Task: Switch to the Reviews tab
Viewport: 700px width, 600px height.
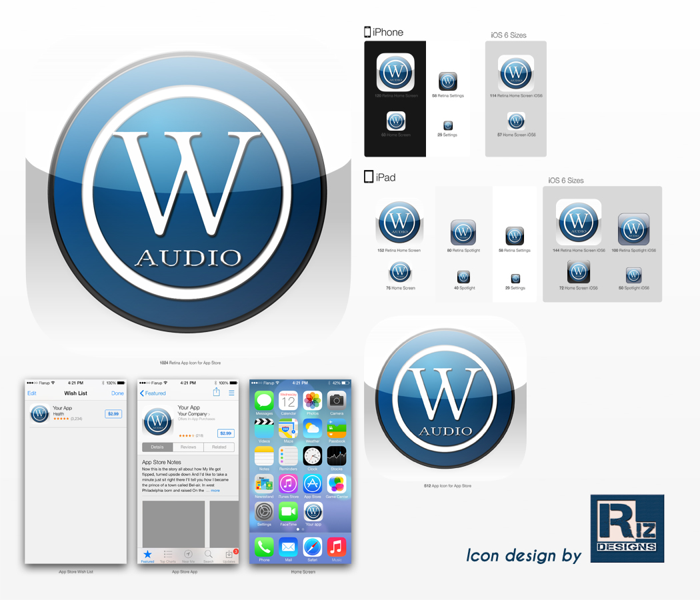Action: tap(188, 447)
